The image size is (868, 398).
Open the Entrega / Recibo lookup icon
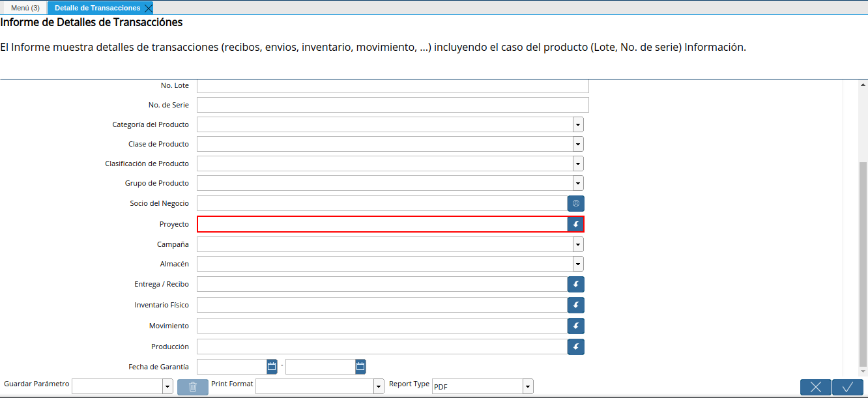click(x=576, y=284)
